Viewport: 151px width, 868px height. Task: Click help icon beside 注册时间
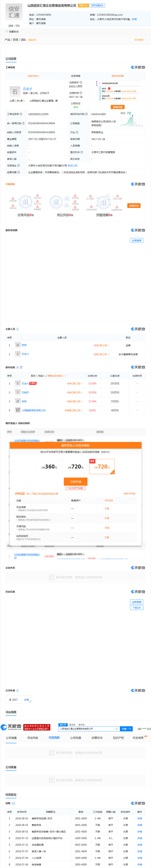click(81, 93)
